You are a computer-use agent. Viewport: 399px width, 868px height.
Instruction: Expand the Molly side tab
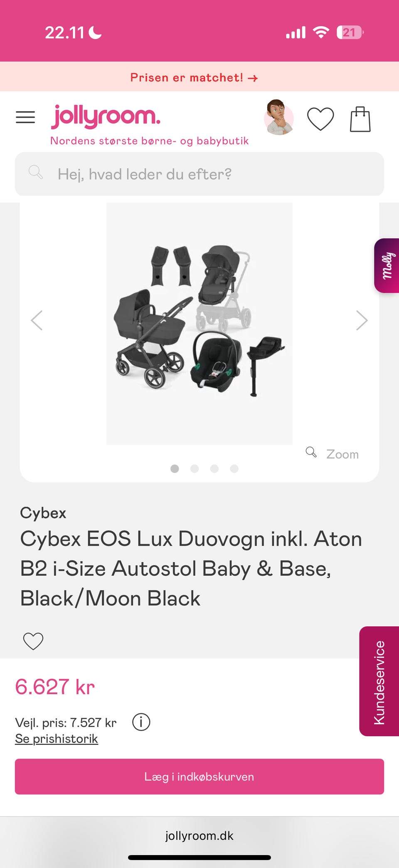click(x=387, y=266)
